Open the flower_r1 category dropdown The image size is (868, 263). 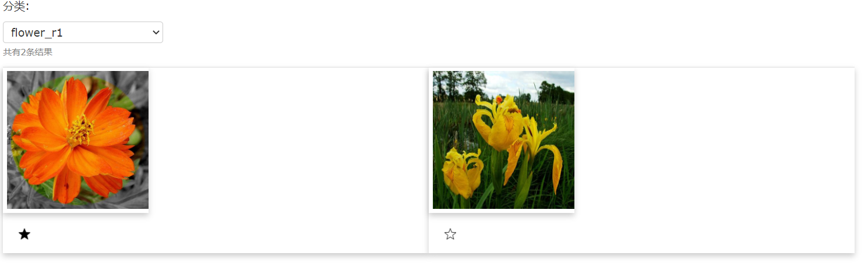[83, 33]
